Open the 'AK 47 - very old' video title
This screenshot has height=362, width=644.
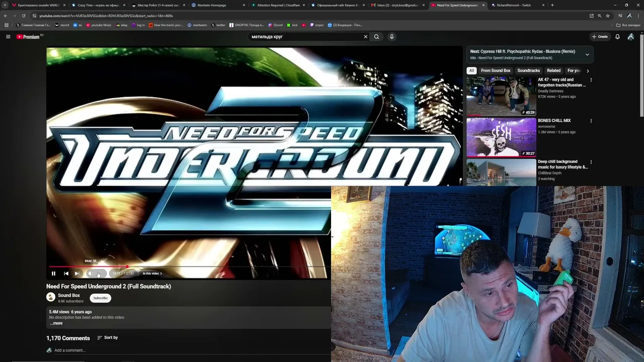coord(561,82)
